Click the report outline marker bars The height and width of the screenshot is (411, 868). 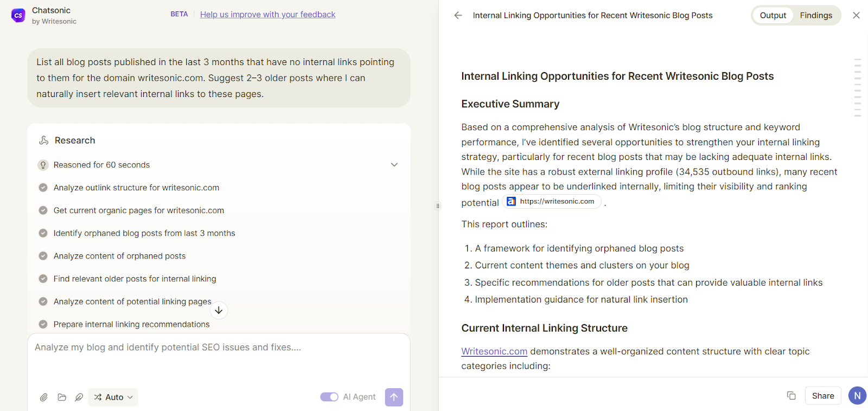(858, 87)
